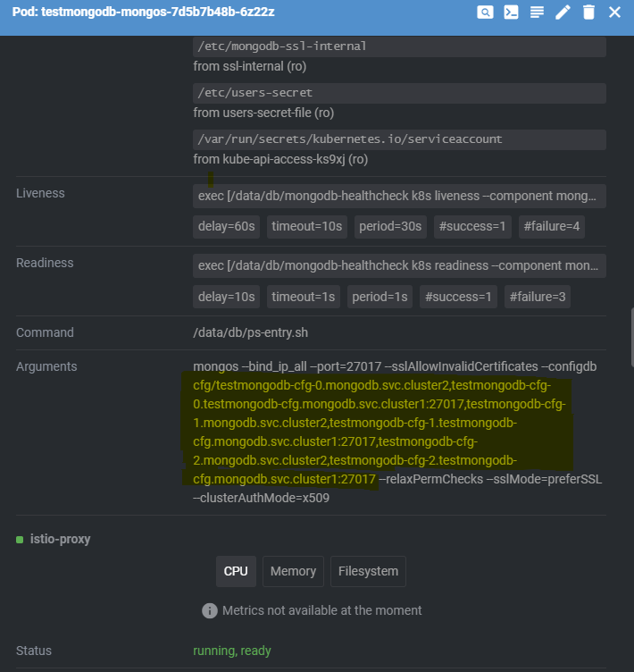Click 'from kube-api-access-ks9xj (ro)' text
634x672 pixels.
coord(280,159)
